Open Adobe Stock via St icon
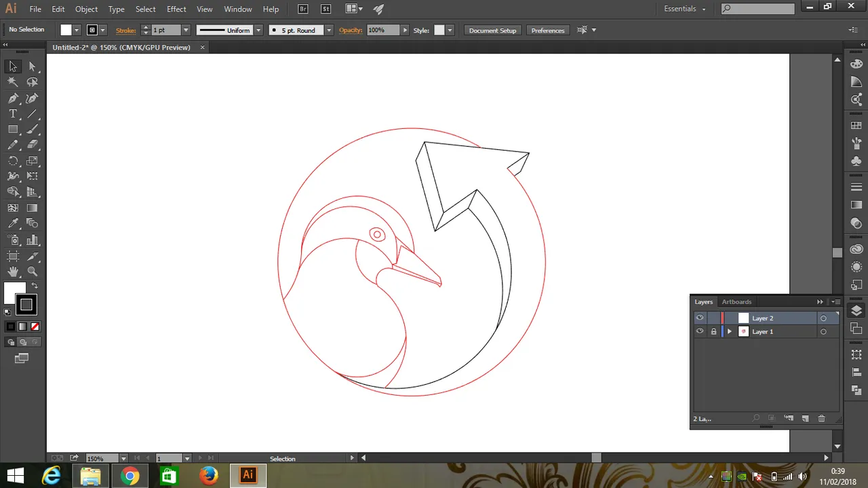Viewport: 868px width, 488px height. 326,9
